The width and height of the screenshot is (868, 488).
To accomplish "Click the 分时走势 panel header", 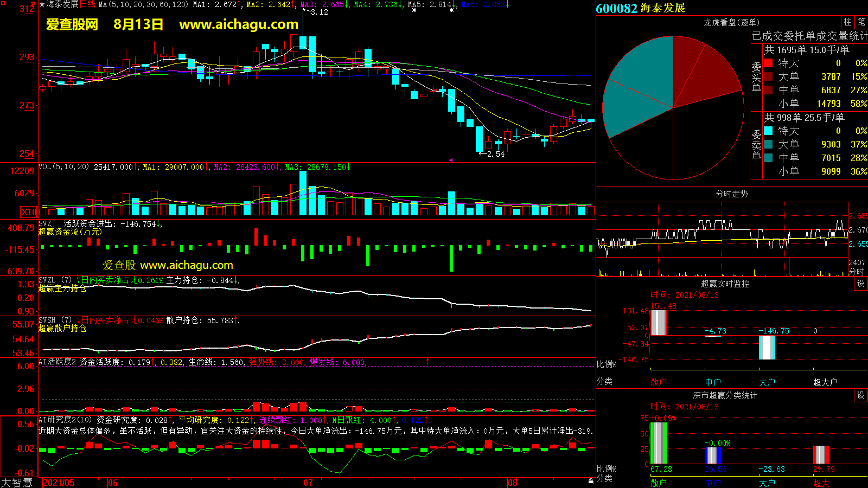I will tap(731, 194).
